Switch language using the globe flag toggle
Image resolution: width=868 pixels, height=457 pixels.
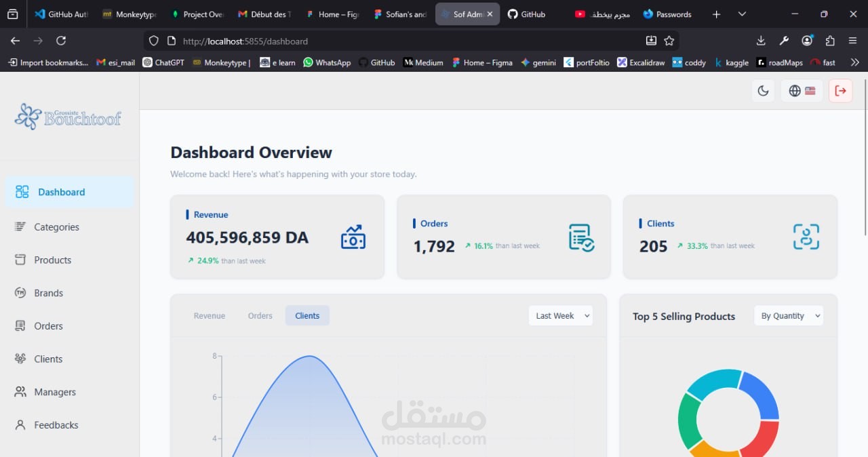802,90
